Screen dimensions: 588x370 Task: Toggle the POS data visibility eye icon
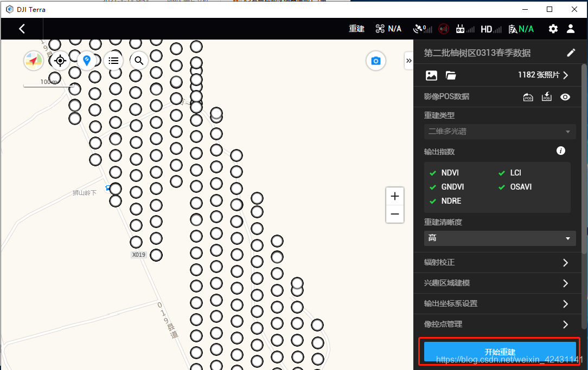pos(565,97)
